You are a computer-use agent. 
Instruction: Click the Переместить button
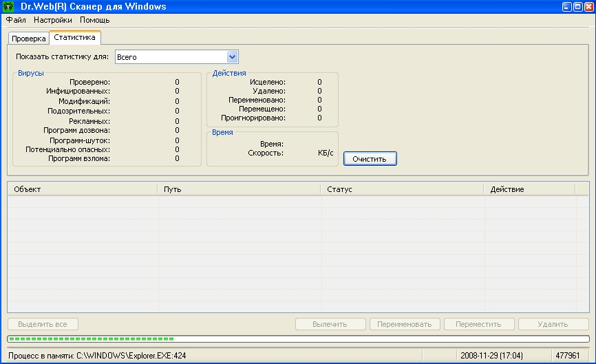(x=478, y=324)
